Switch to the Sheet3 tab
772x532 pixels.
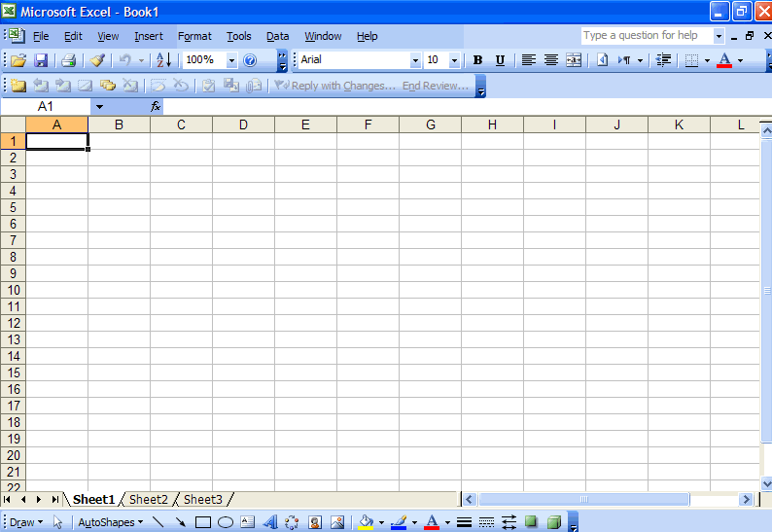click(x=203, y=500)
